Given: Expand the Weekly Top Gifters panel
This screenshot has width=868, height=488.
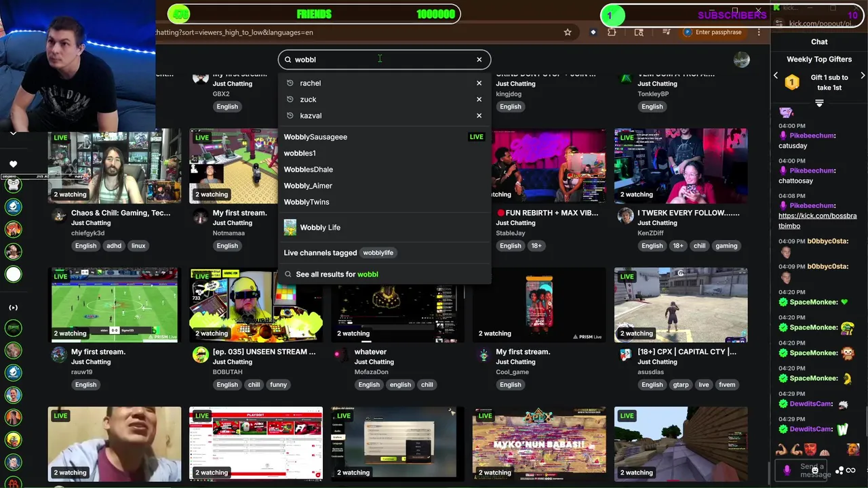Looking at the screenshot, I should point(819,103).
